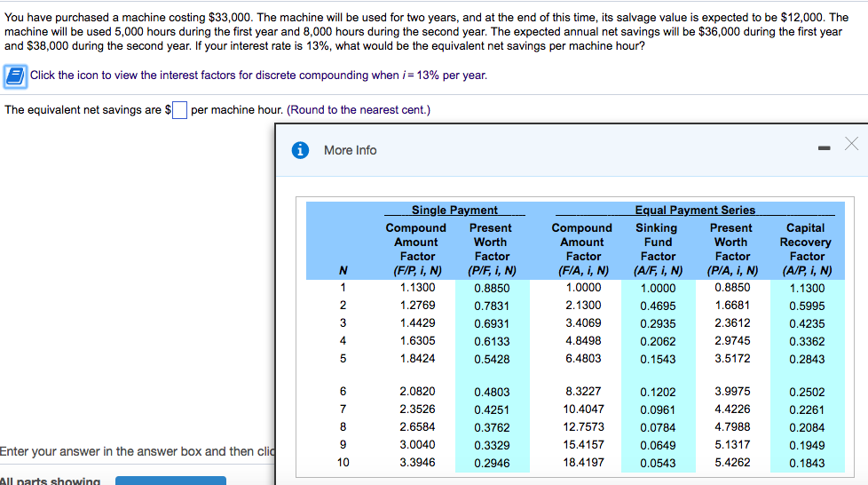Click value 4.7988 in row 8
The height and width of the screenshot is (485, 868).
[x=732, y=426]
